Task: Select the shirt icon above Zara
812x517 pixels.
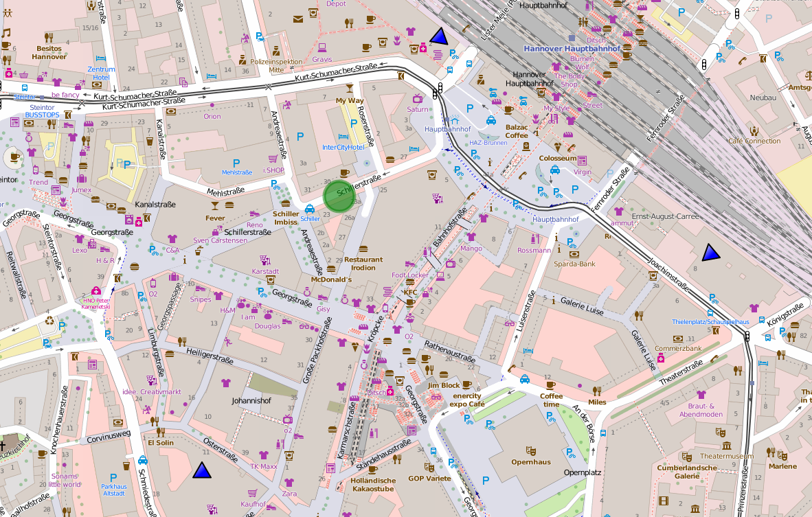Action: pos(289,483)
